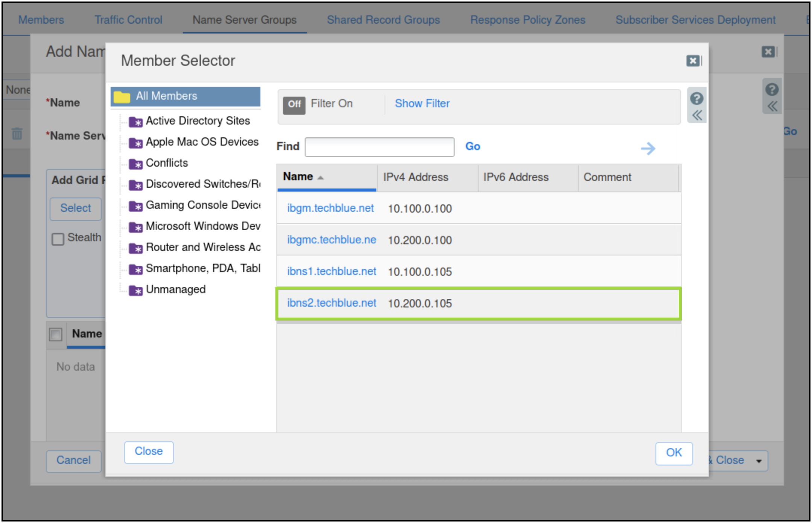Screen dimensions: 812x523
Task: Collapse the Member Selector side panel using double chevron
Action: tap(697, 115)
